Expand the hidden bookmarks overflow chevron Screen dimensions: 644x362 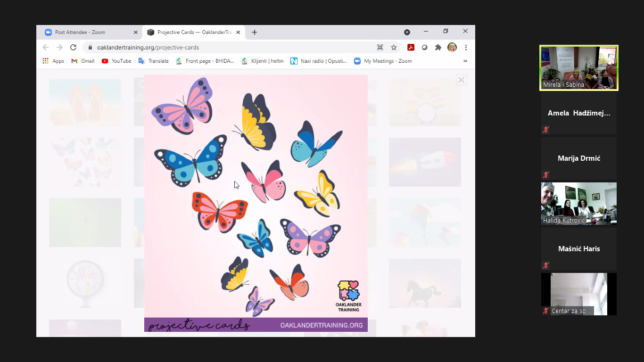click(x=465, y=61)
